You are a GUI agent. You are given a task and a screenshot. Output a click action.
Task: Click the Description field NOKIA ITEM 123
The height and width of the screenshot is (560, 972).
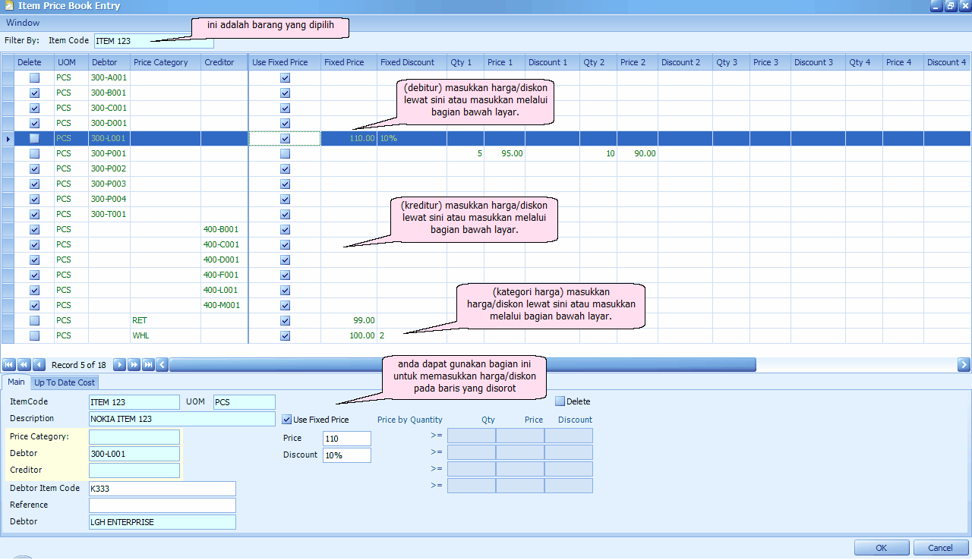click(181, 419)
